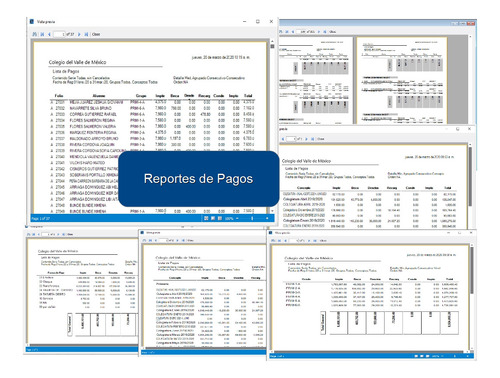Screen dimensions: 500x378
Task: Go to next page in bottom-left report window
Action: [x=58, y=234]
